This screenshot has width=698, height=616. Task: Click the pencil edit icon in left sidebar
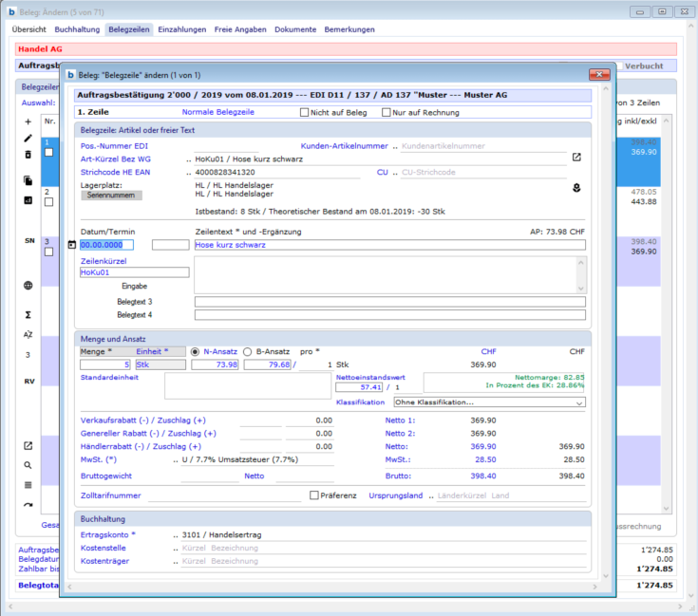tap(28, 139)
